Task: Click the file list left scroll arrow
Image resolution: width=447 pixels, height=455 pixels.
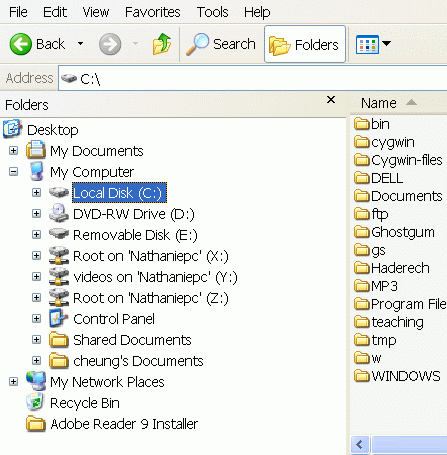Action: [360, 444]
